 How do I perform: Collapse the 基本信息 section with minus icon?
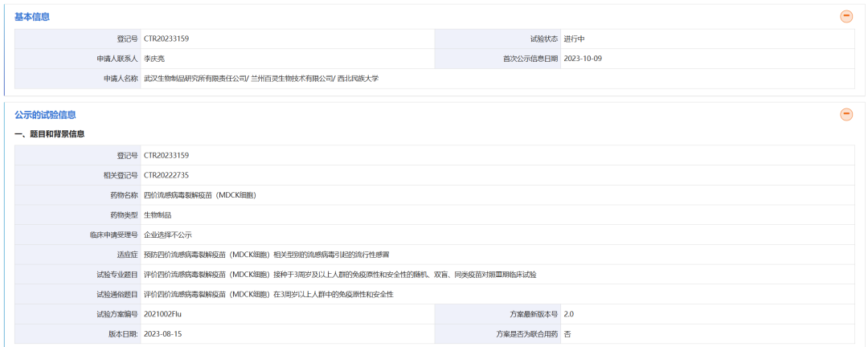point(846,17)
